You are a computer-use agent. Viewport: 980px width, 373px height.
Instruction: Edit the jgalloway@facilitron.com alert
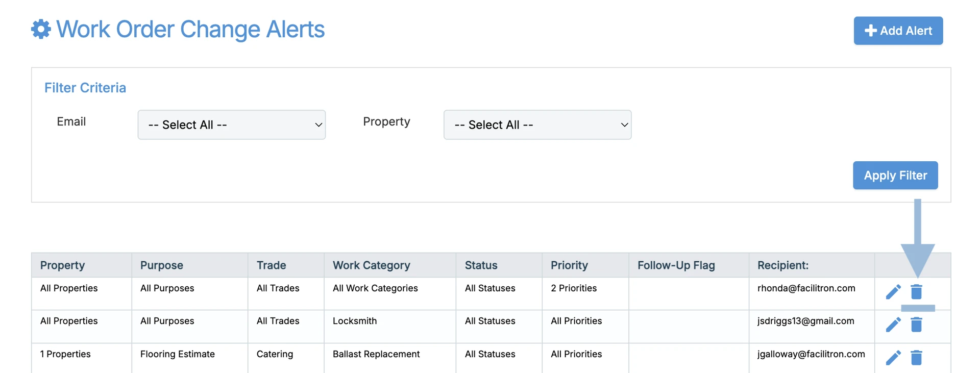pos(893,357)
